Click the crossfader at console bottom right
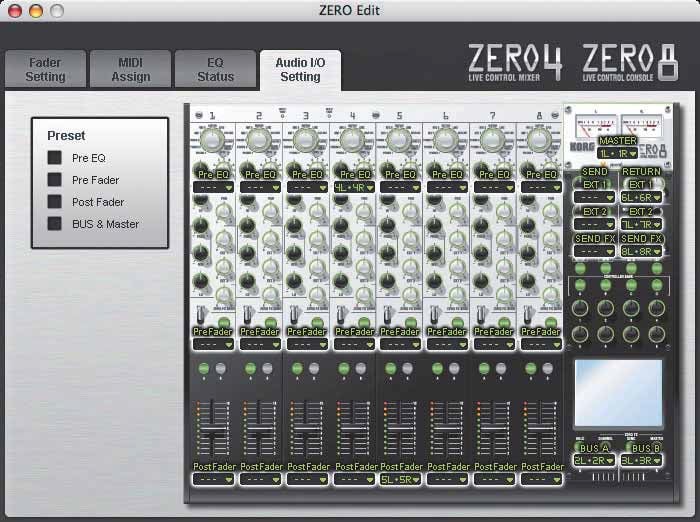The height and width of the screenshot is (522, 700). point(619,477)
